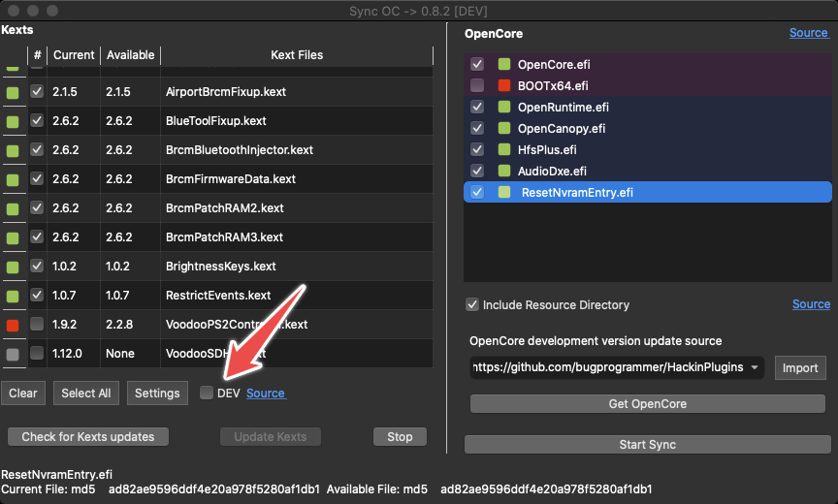Image resolution: width=838 pixels, height=504 pixels.
Task: Click the green status square for BrcmFirmwareData.kext
Action: click(13, 180)
